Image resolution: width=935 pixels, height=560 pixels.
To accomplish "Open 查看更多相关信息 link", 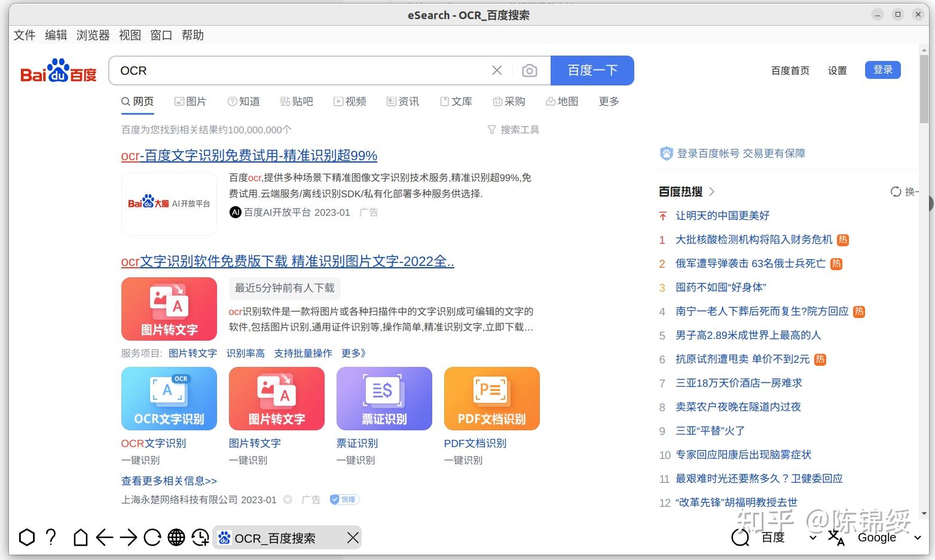I will point(169,481).
